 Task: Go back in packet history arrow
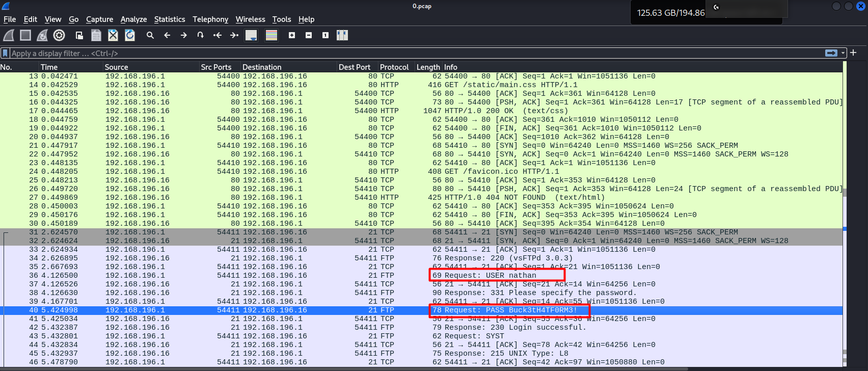pos(167,35)
